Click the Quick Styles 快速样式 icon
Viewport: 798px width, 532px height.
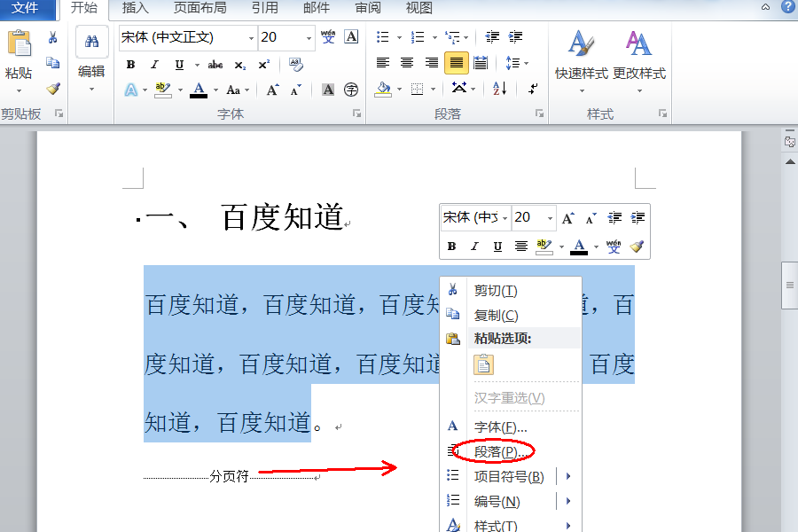[x=581, y=43]
